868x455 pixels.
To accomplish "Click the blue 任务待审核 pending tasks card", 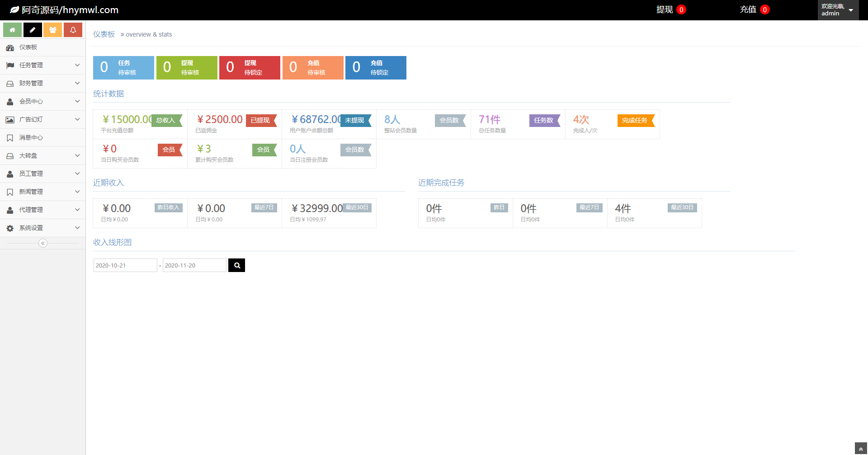I will point(123,67).
